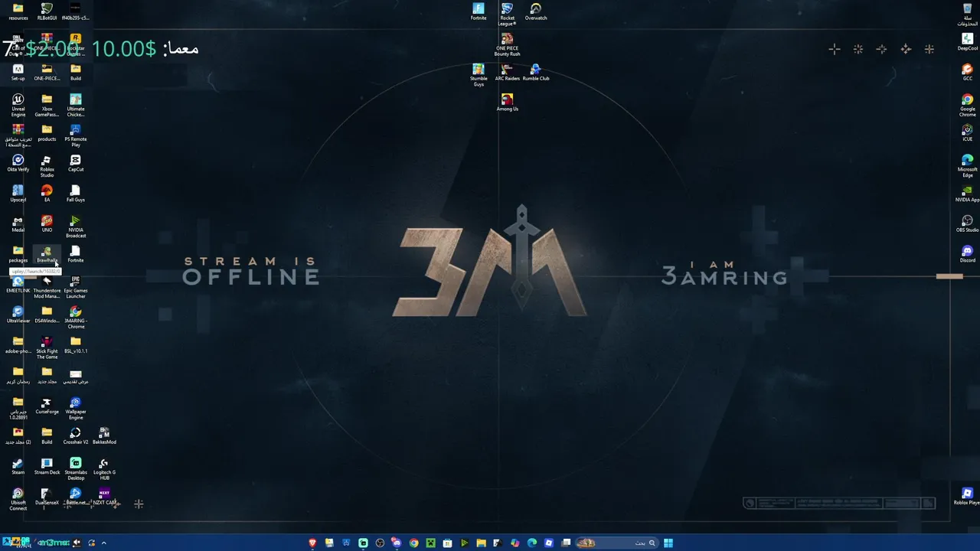
Task: Open BakkesMod desktop icon
Action: [104, 435]
